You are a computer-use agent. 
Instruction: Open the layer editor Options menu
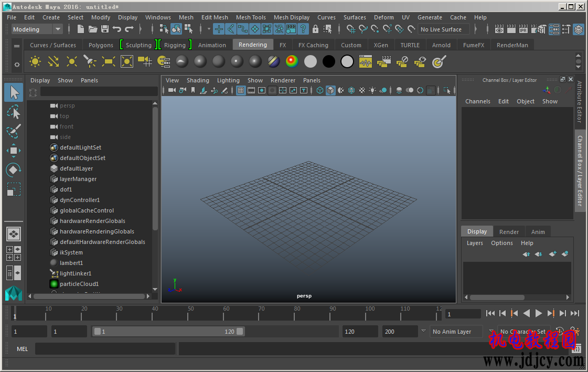(502, 243)
